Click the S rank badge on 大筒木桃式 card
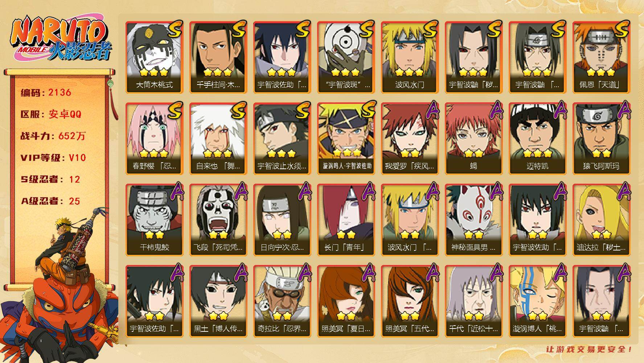The height and width of the screenshot is (363, 644). (175, 29)
